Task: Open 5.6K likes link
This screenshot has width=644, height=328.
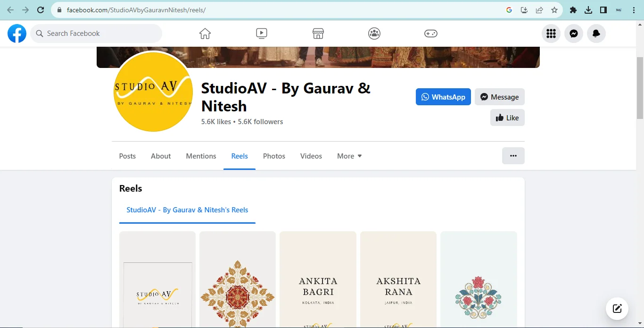Action: pos(216,122)
